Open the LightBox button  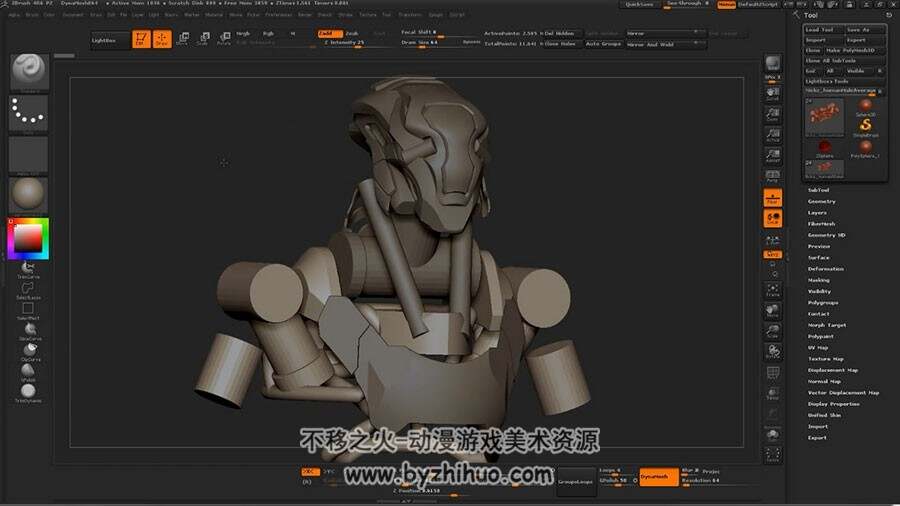[x=110, y=41]
